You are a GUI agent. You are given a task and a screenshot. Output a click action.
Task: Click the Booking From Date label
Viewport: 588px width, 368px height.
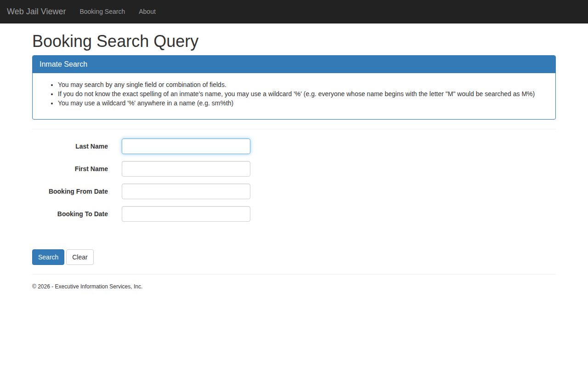click(79, 191)
